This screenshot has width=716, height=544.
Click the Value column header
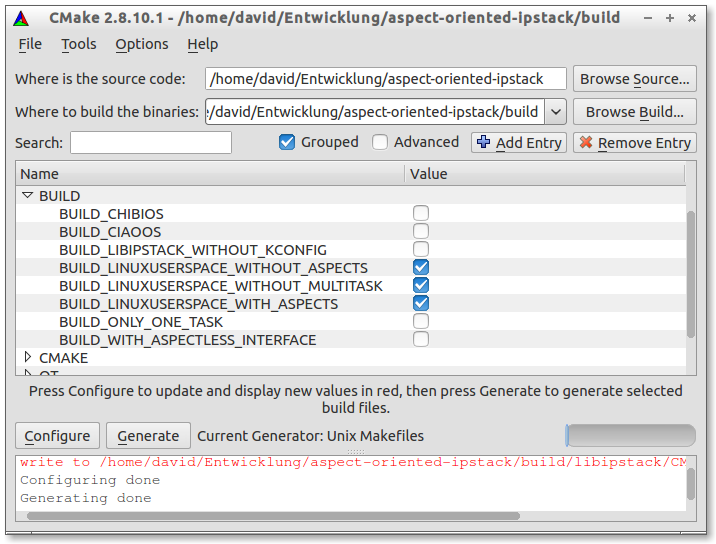[545, 174]
